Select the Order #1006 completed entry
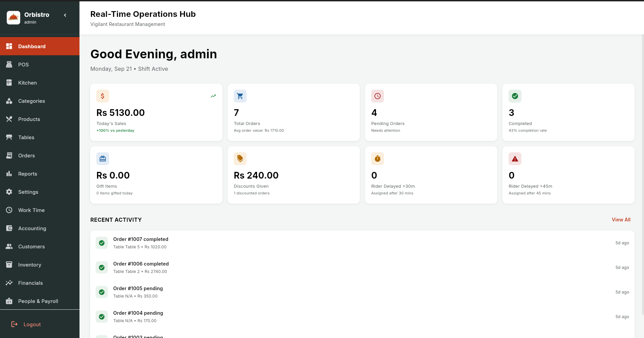The height and width of the screenshot is (338, 644). click(362, 268)
